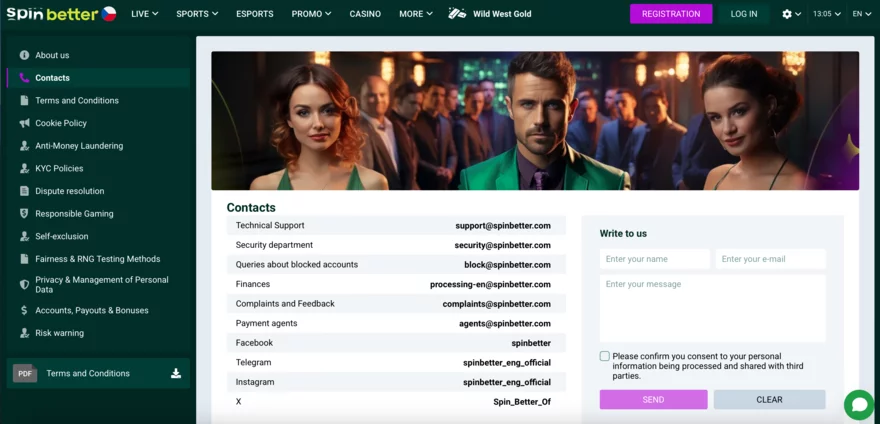Click the Czech flag icon

(109, 14)
